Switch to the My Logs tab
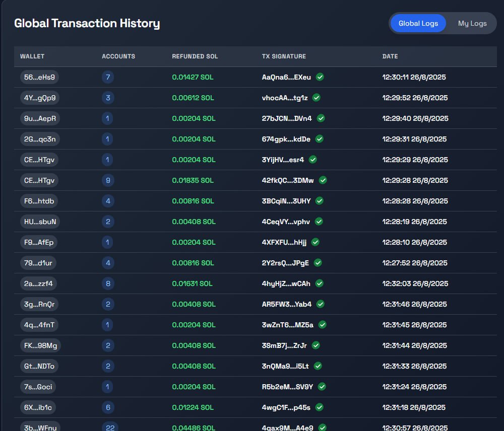504x431 pixels. point(471,23)
